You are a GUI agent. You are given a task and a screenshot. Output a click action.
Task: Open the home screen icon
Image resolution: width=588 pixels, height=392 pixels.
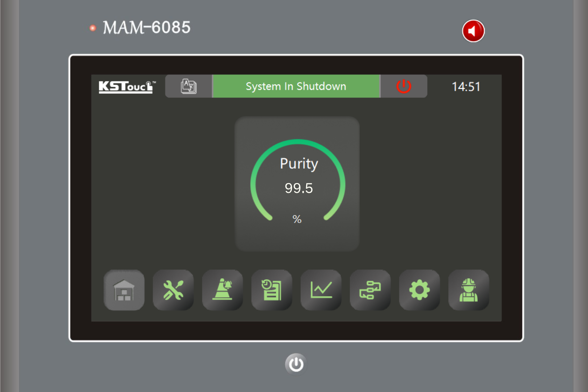click(x=124, y=290)
